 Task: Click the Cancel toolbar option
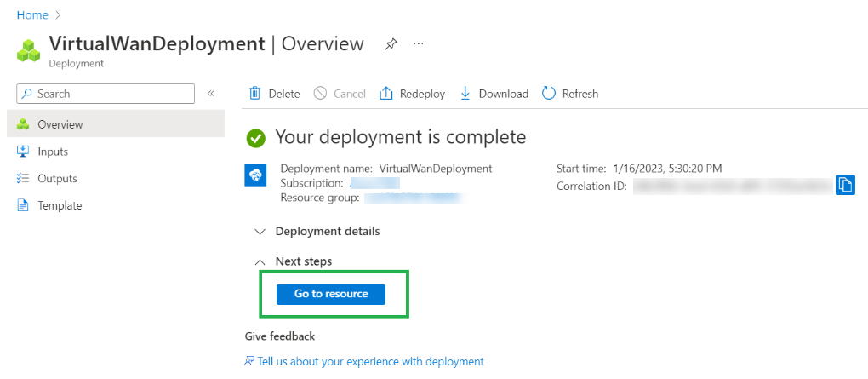(x=340, y=94)
